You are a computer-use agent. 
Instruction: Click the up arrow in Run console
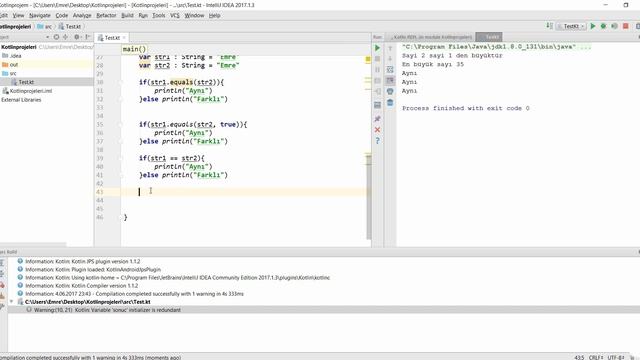tap(390, 48)
